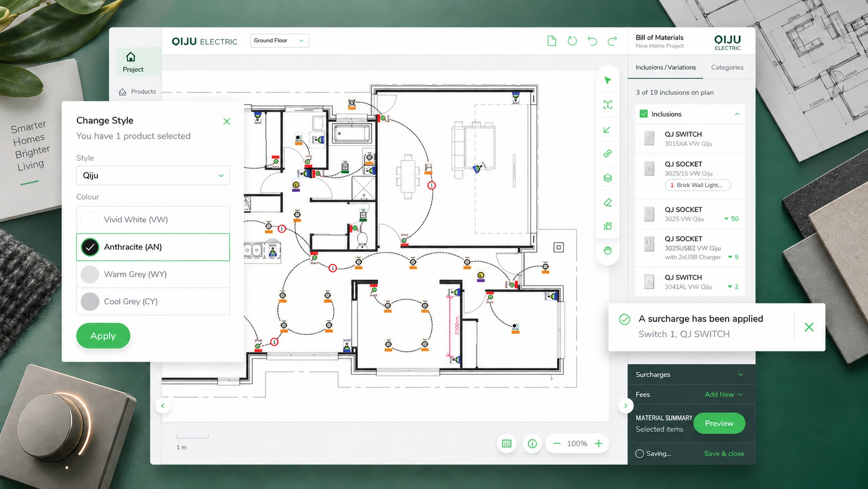Open the Products sidebar item
The height and width of the screenshot is (489, 868).
click(138, 91)
